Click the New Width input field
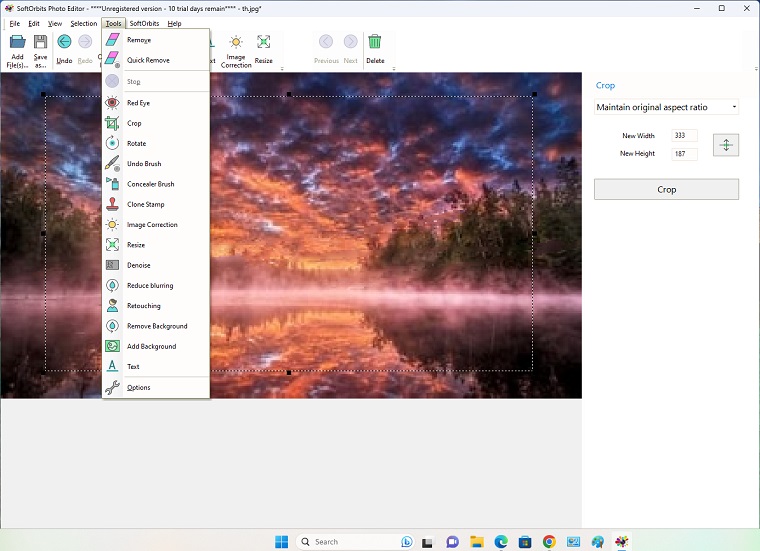This screenshot has height=551, width=760. [x=684, y=136]
